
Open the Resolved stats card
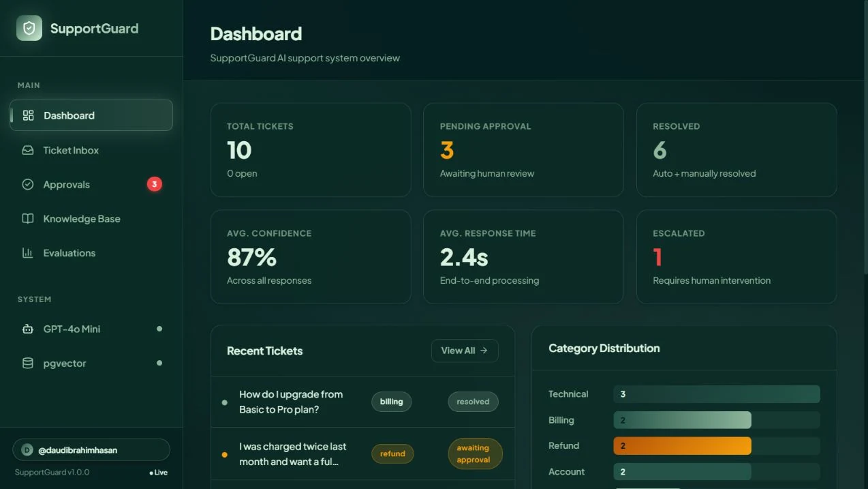tap(737, 150)
